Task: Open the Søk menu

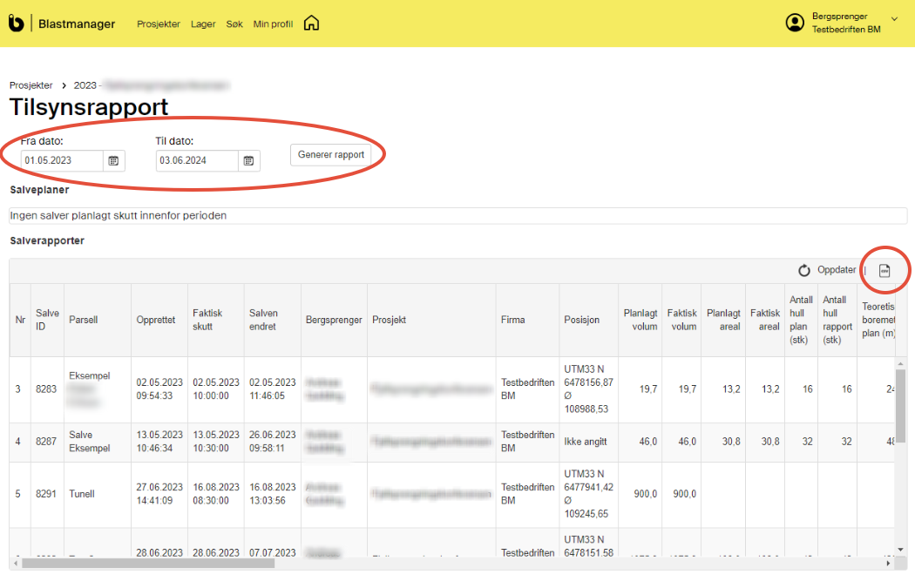Action: click(234, 24)
